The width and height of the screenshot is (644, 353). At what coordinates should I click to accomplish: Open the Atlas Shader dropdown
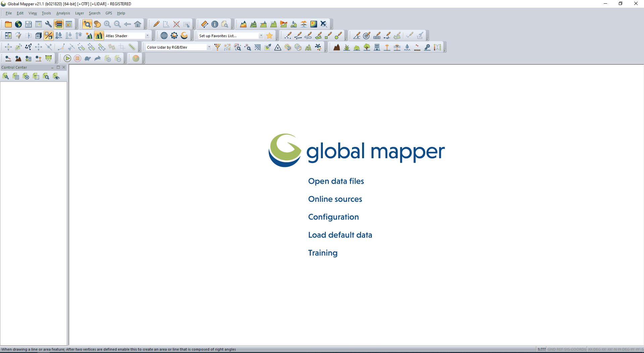[x=147, y=35]
